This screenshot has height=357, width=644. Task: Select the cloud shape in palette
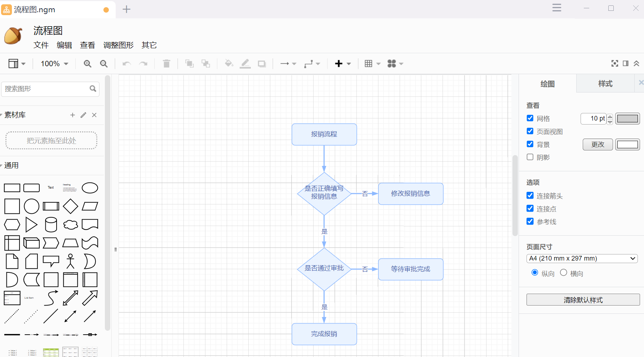70,225
